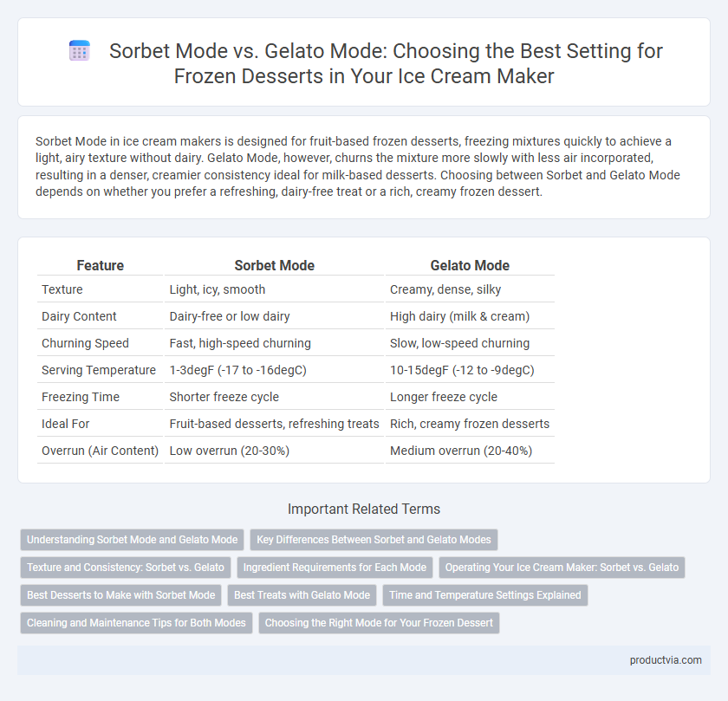Select the Overrun (Air Content) row label
The height and width of the screenshot is (701, 728).
[101, 451]
